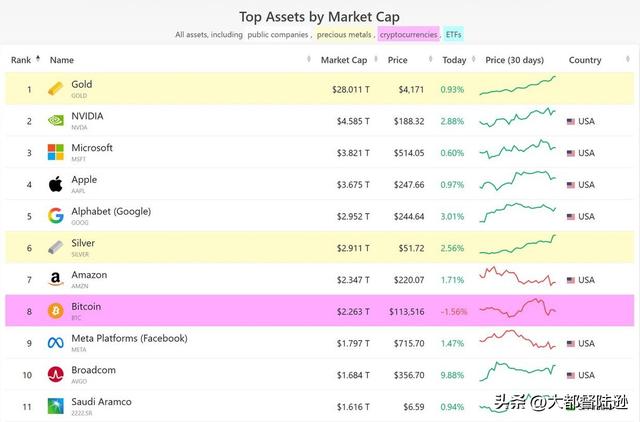Toggle the cryptocurrencies filter
The image size is (640, 422).
pyautogui.click(x=406, y=34)
